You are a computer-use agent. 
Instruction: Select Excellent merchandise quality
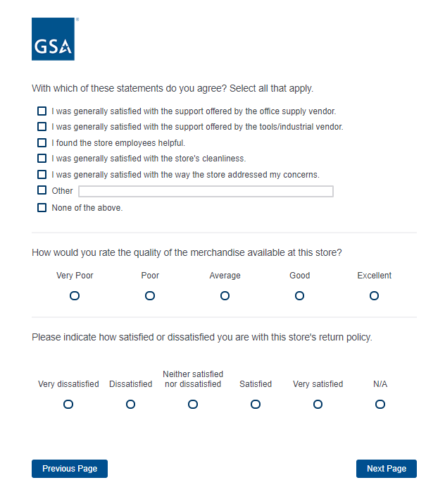[375, 296]
